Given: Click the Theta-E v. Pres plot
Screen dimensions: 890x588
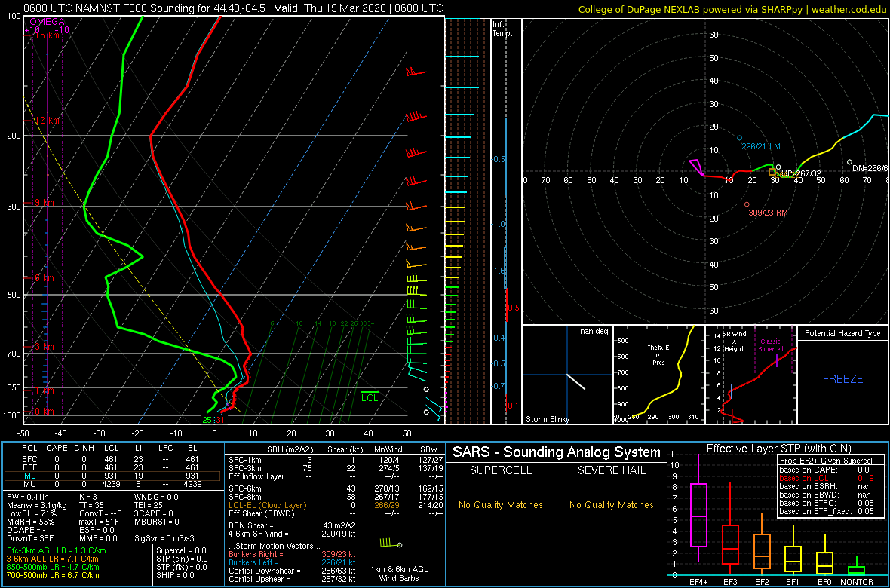Looking at the screenshot, I should (658, 375).
